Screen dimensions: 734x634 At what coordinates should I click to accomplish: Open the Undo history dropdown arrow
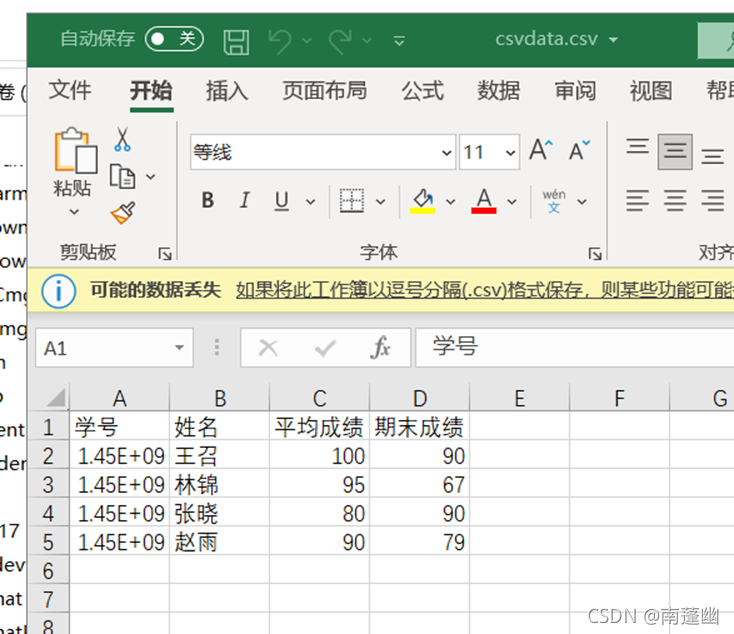point(307,41)
